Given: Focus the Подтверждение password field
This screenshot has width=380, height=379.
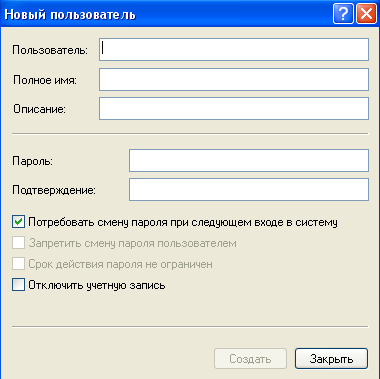Looking at the screenshot, I should click(249, 190).
